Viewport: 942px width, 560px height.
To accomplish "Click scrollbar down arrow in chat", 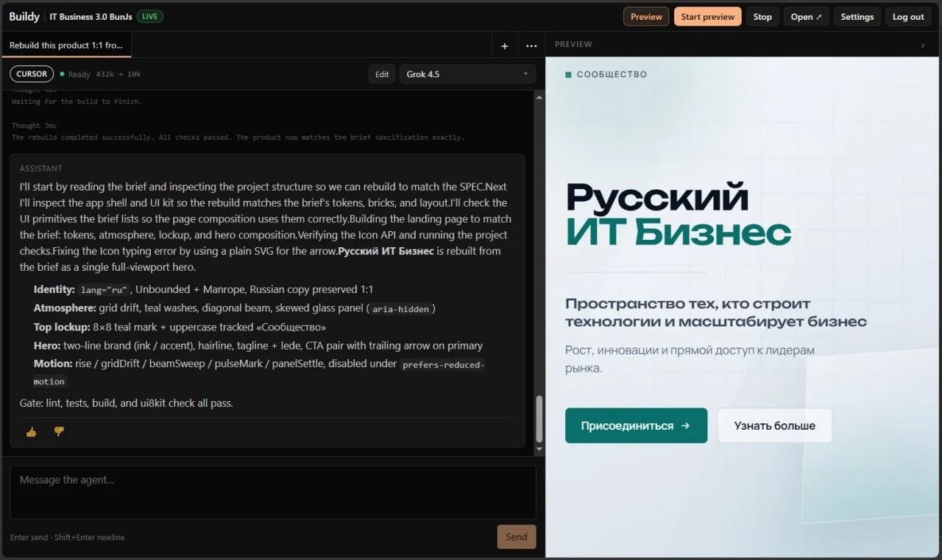I will 539,449.
